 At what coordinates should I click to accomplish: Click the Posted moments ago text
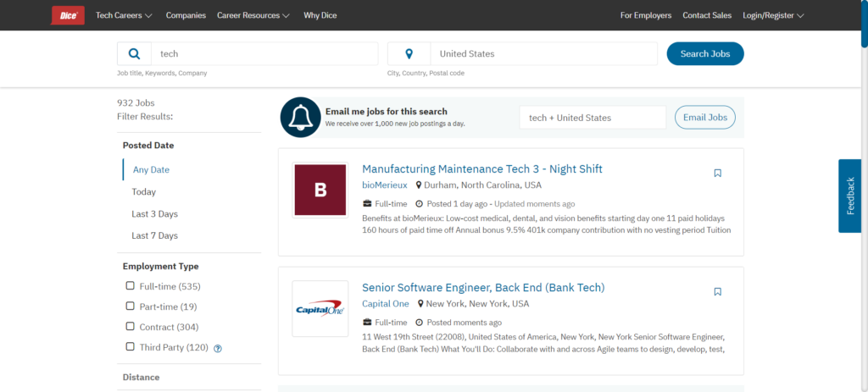point(465,323)
